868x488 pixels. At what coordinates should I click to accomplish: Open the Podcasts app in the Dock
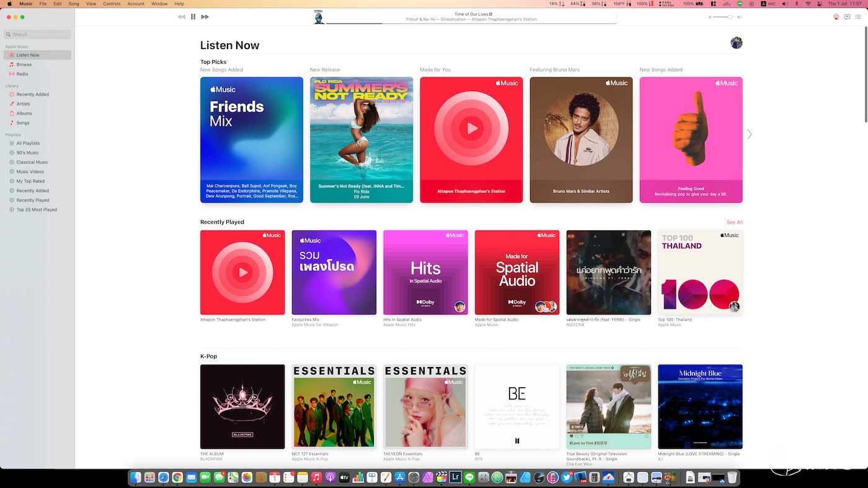point(330,477)
